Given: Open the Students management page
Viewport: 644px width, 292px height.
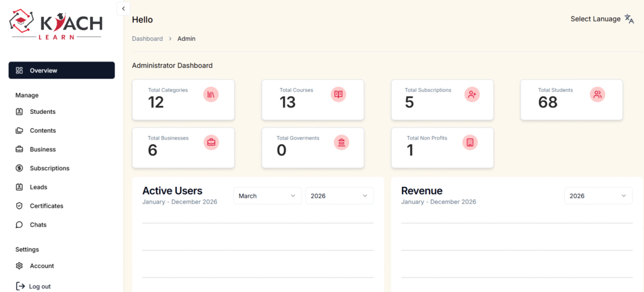Looking at the screenshot, I should (x=42, y=111).
